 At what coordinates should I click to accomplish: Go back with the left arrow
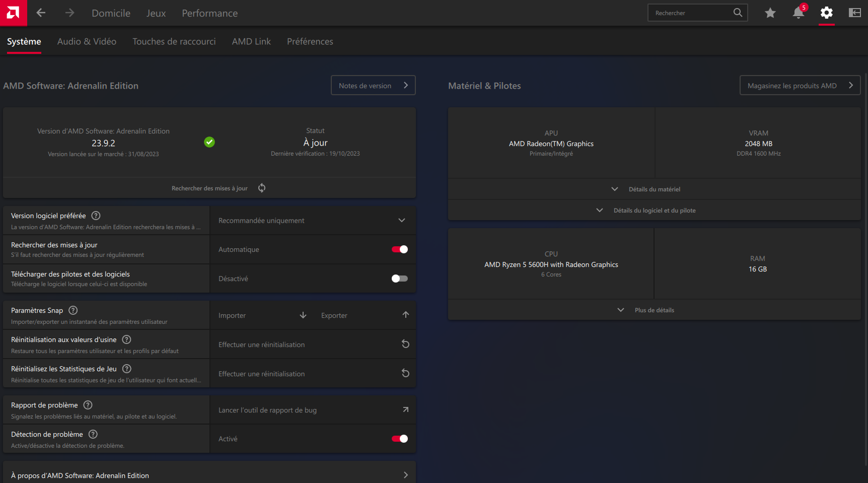point(41,13)
